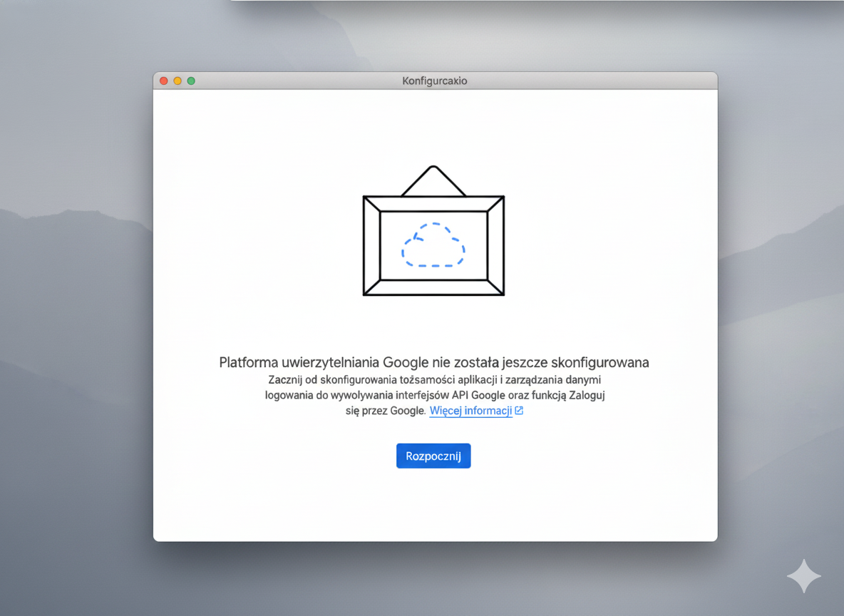Click the blank area above the frame illustration

[433, 128]
